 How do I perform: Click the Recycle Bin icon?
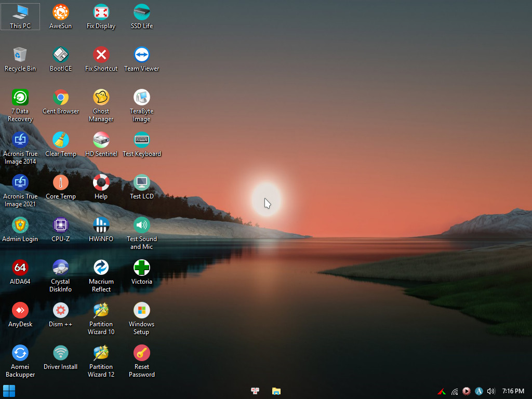pos(20,55)
